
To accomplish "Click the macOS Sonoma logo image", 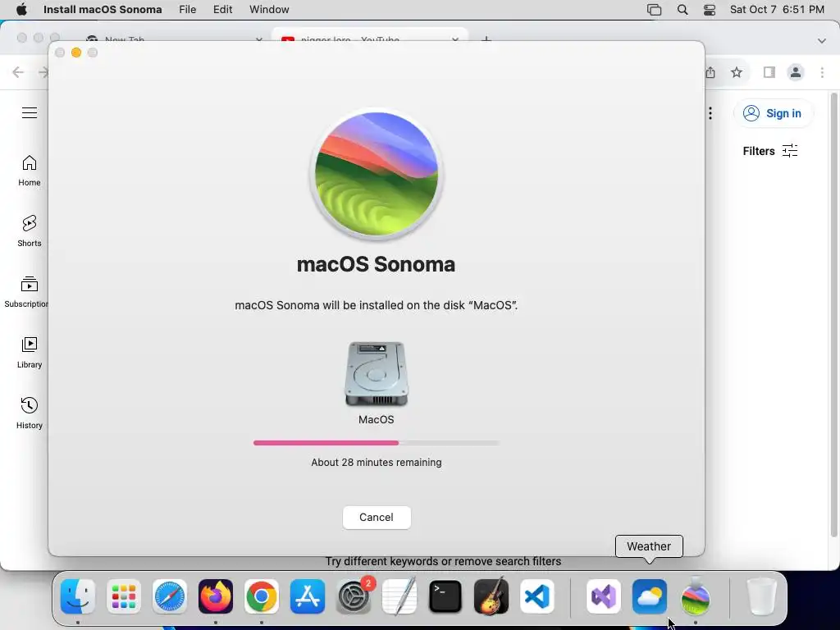I will click(x=376, y=174).
